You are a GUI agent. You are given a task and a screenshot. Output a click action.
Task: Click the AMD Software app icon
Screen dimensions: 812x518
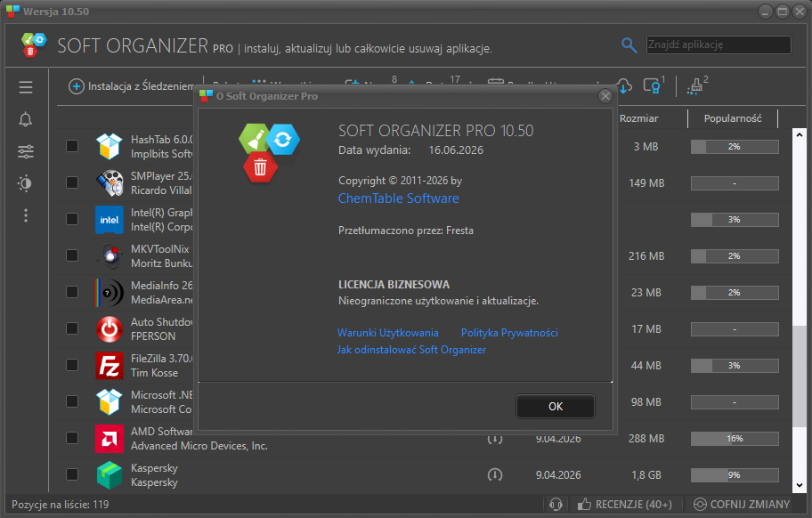110,438
